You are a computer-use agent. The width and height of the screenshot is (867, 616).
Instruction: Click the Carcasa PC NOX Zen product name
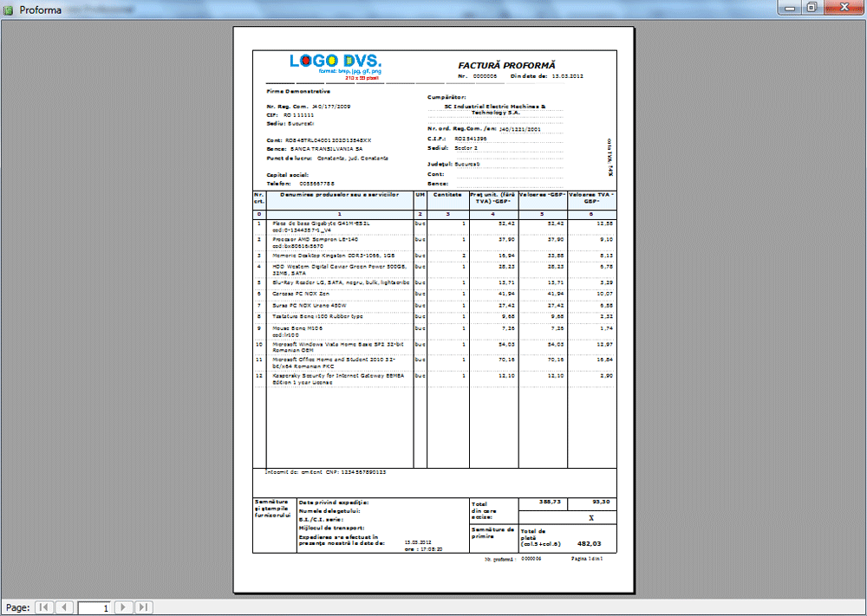[x=301, y=294]
